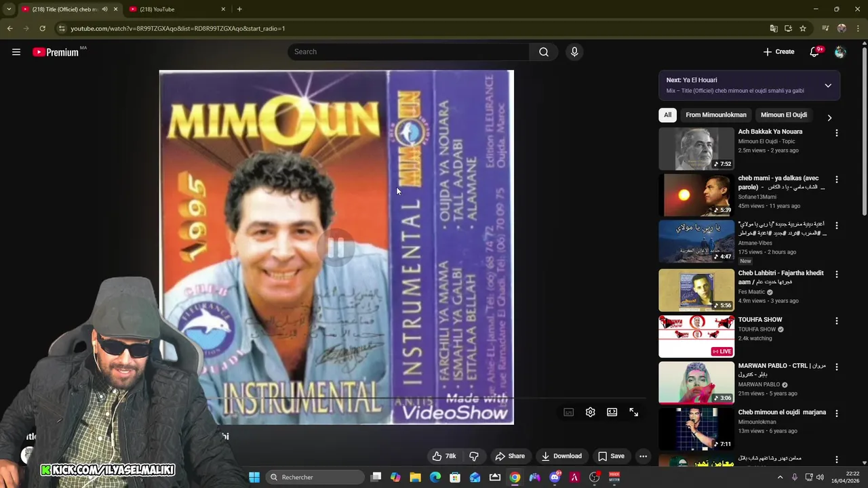Open more options for cheb mami ya dalkas

pyautogui.click(x=837, y=180)
